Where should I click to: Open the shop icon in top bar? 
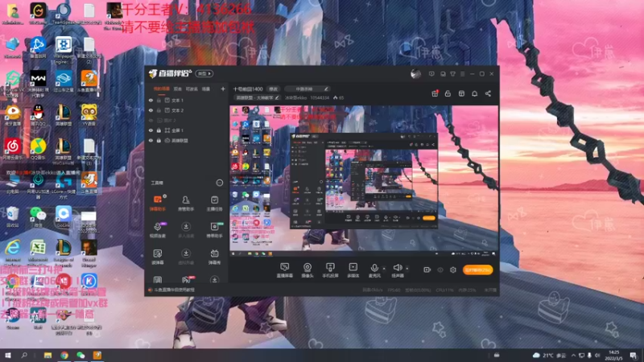click(461, 93)
